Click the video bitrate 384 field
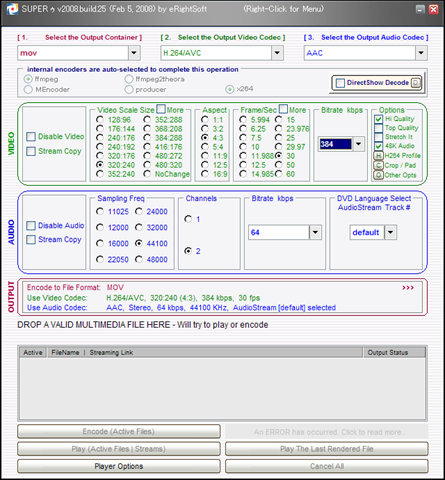This screenshot has width=445, height=480. (x=335, y=144)
